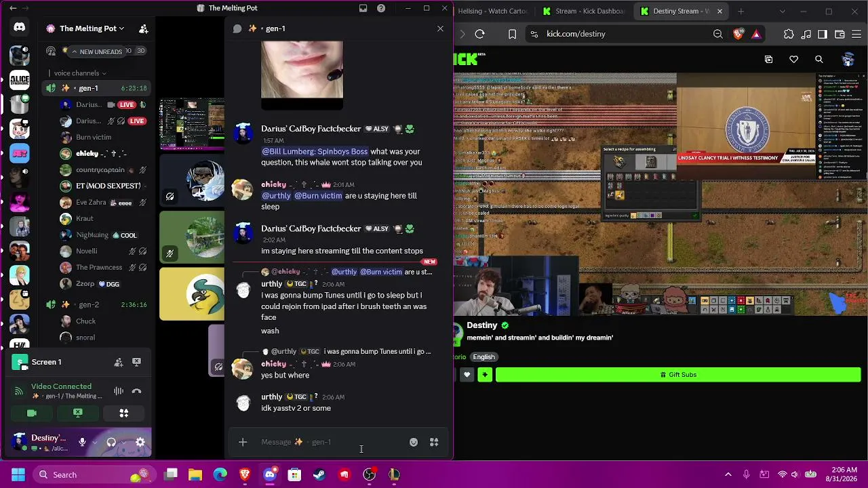Open browser extensions puzzle icon
Image resolution: width=868 pixels, height=488 pixels.
tap(789, 34)
